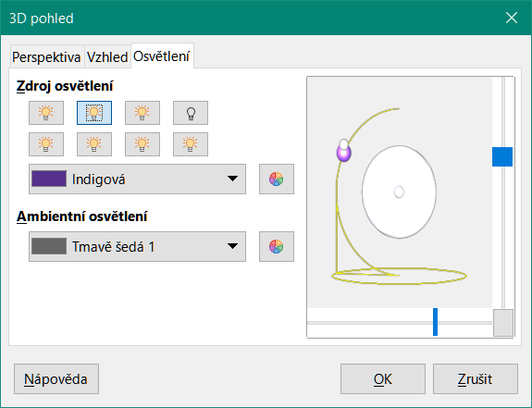Switch to the Perspektiva tab

47,57
